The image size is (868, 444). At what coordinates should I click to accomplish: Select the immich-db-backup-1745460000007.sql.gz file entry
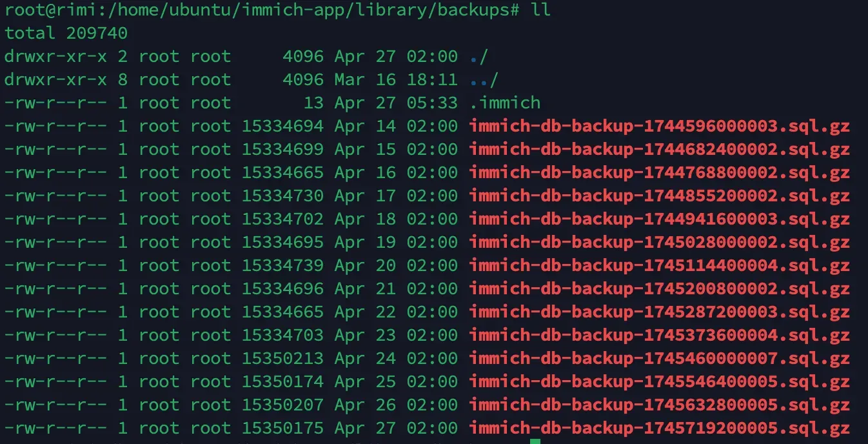[x=659, y=359]
